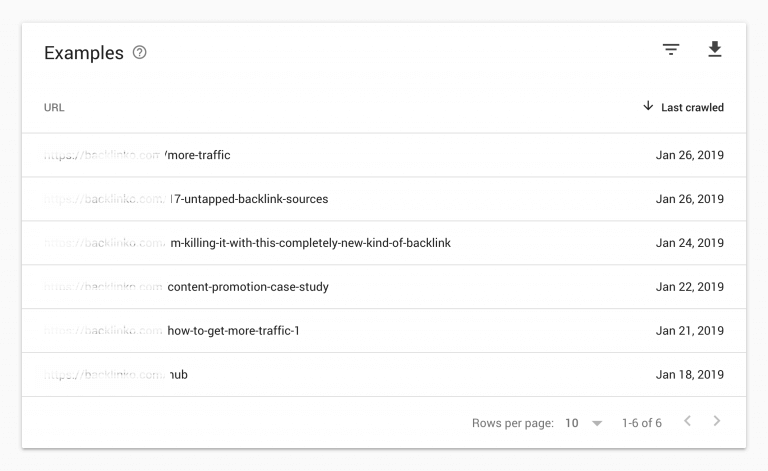
Task: Toggle the Last crawled sort arrow
Action: [648, 106]
